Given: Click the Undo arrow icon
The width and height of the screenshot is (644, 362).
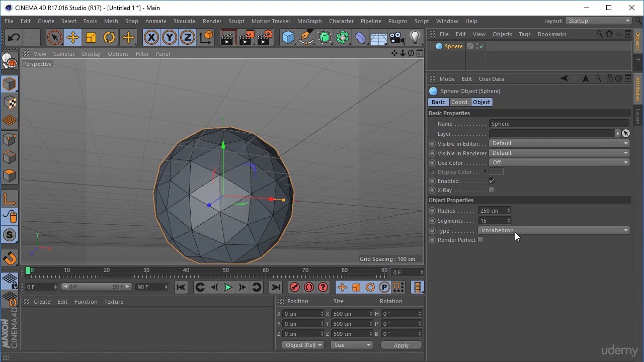Looking at the screenshot, I should click(14, 38).
